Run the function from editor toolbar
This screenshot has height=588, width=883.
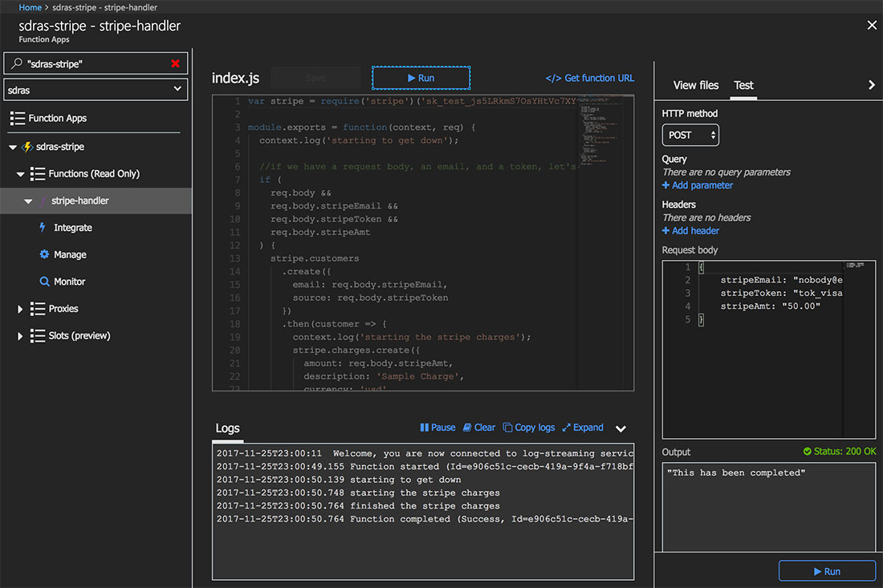coord(421,78)
